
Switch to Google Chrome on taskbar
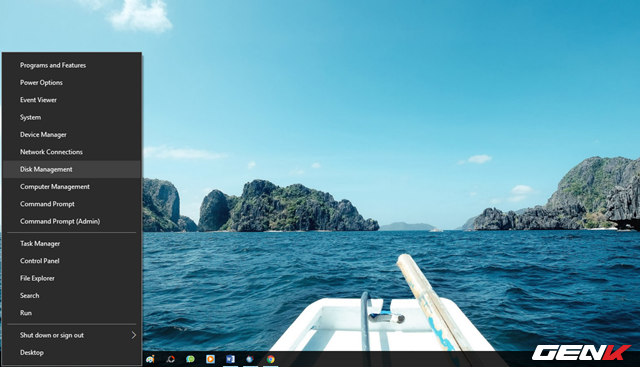(x=271, y=359)
